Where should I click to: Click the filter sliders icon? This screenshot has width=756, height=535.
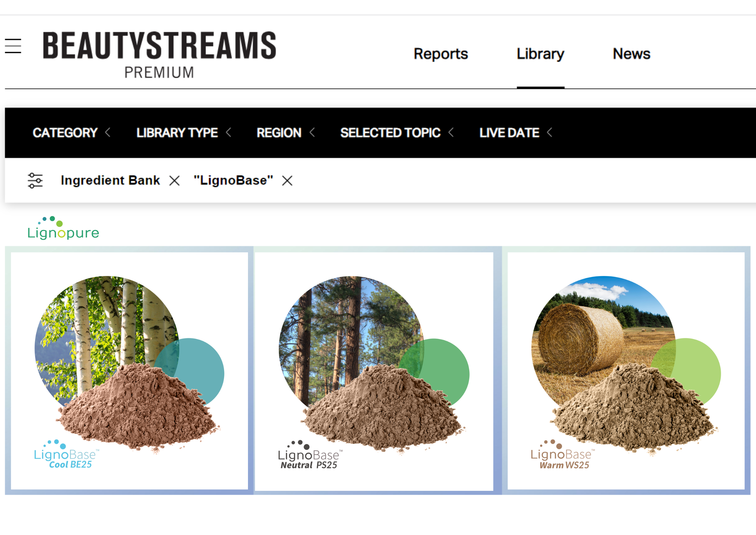(x=35, y=181)
